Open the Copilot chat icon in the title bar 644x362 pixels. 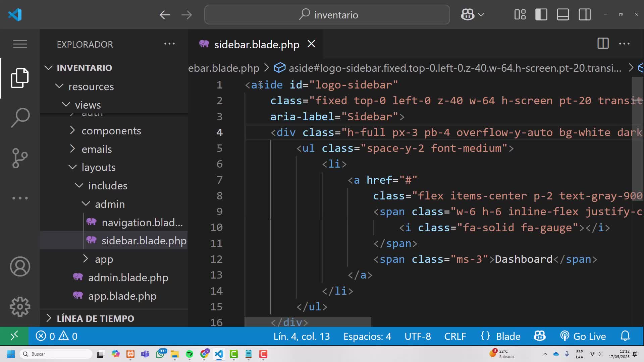[468, 15]
